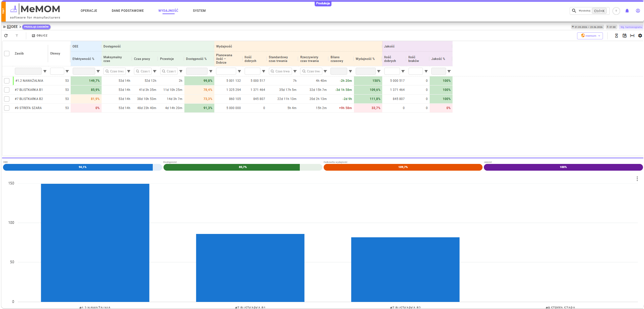The height and width of the screenshot is (309, 644).
Task: Click the Zasób filter input field
Action: [28, 71]
